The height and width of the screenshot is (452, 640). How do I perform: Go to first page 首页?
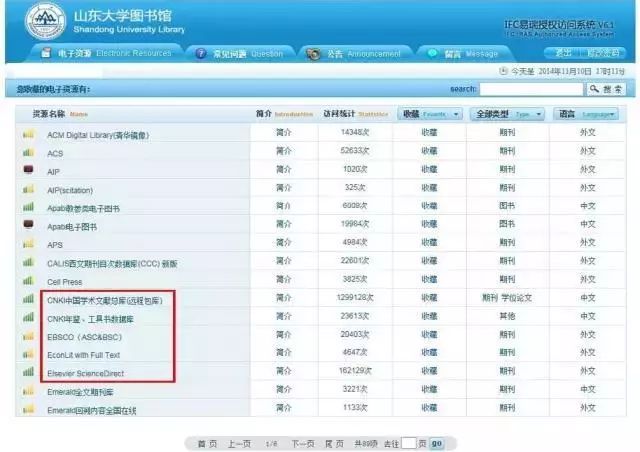(207, 444)
